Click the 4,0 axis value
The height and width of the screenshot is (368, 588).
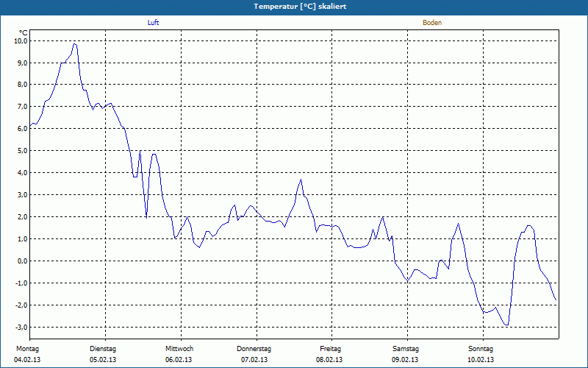[x=23, y=173]
